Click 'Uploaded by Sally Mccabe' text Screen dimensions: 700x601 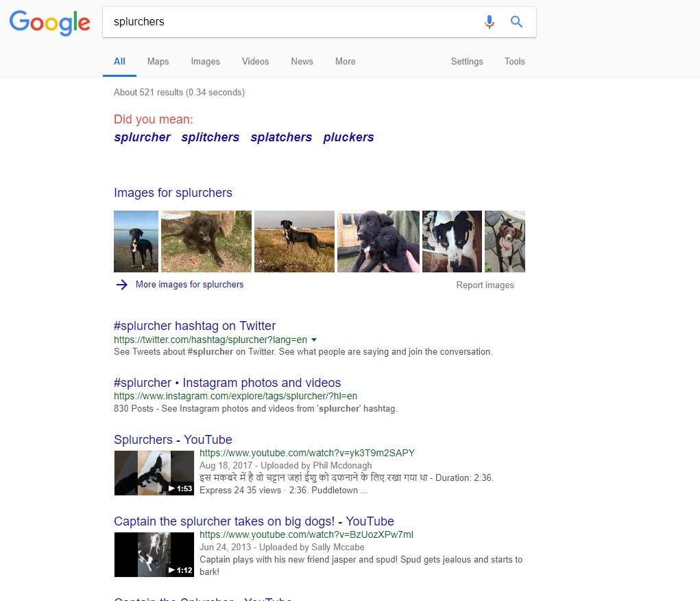click(312, 547)
